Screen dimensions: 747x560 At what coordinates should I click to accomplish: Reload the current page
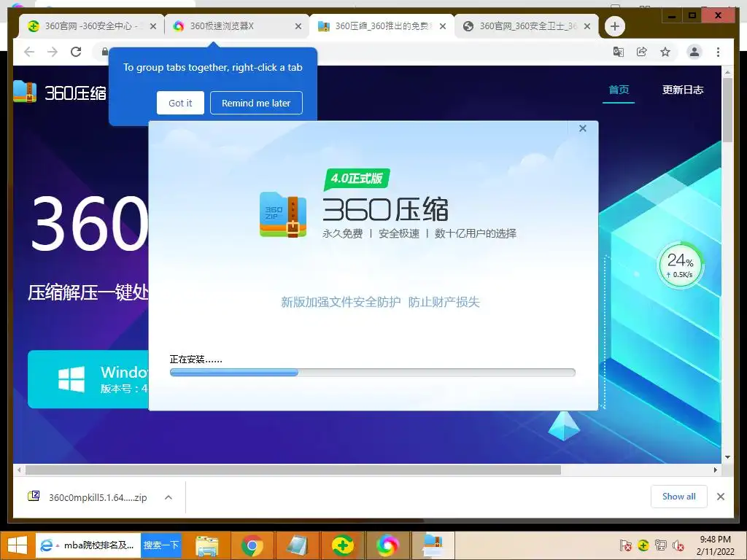(76, 52)
